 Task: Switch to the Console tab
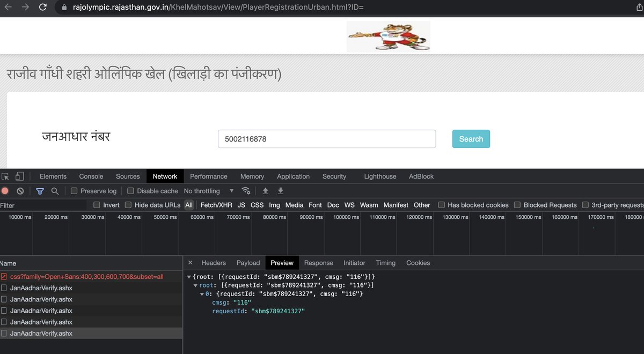(x=91, y=176)
